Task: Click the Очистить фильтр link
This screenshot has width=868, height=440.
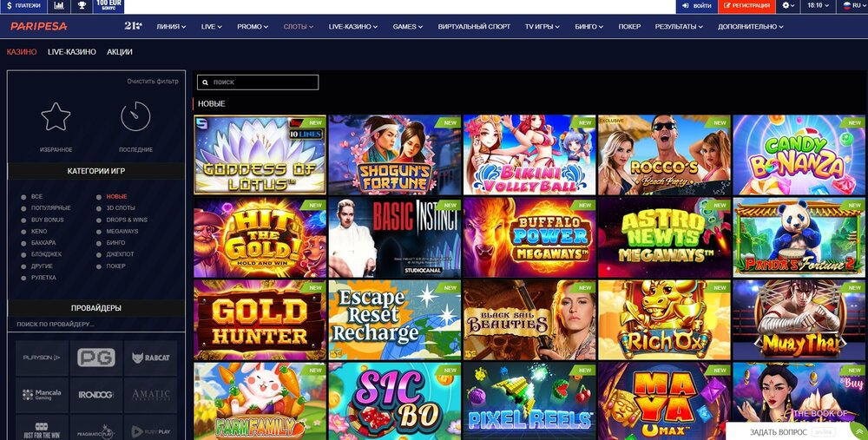Action: click(153, 82)
